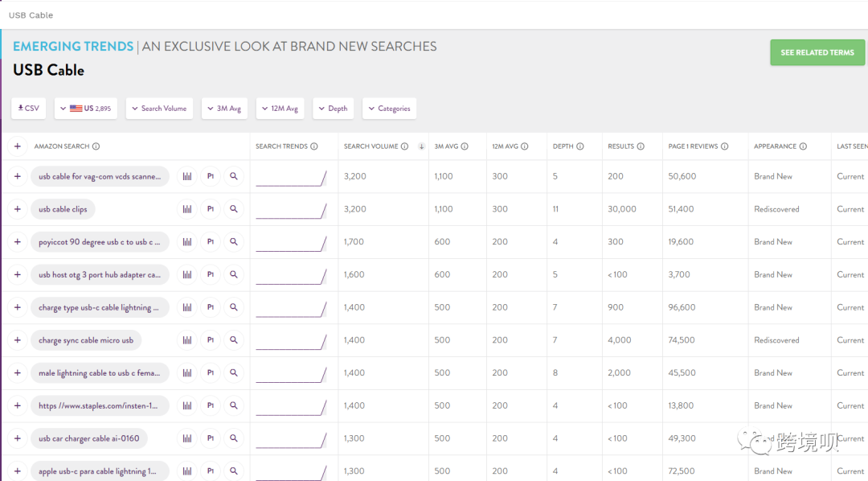Viewport: 868px width, 481px height.
Task: Open charge sync cable micro usb term
Action: [x=86, y=339]
